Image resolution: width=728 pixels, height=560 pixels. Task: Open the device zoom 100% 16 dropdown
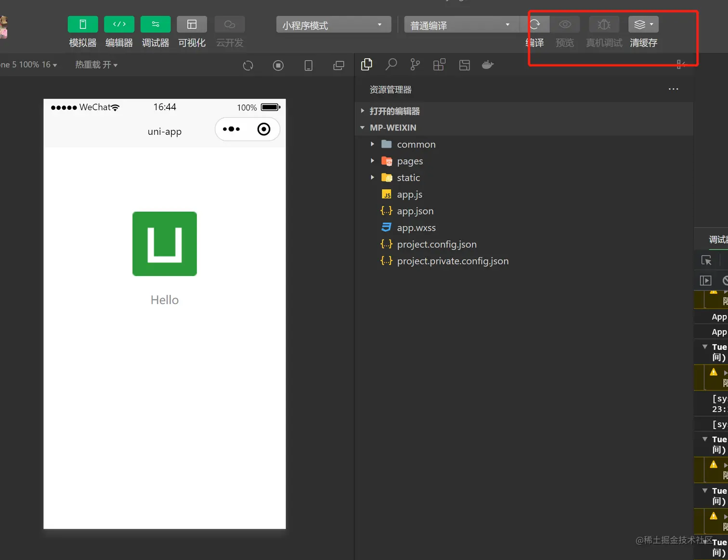click(x=29, y=65)
